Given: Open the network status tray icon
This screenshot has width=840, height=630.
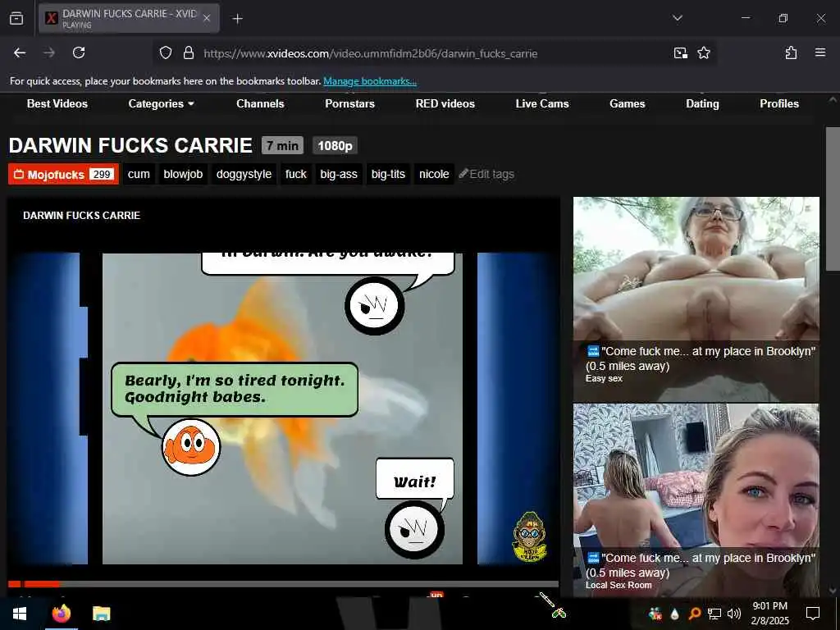Looking at the screenshot, I should (x=714, y=614).
